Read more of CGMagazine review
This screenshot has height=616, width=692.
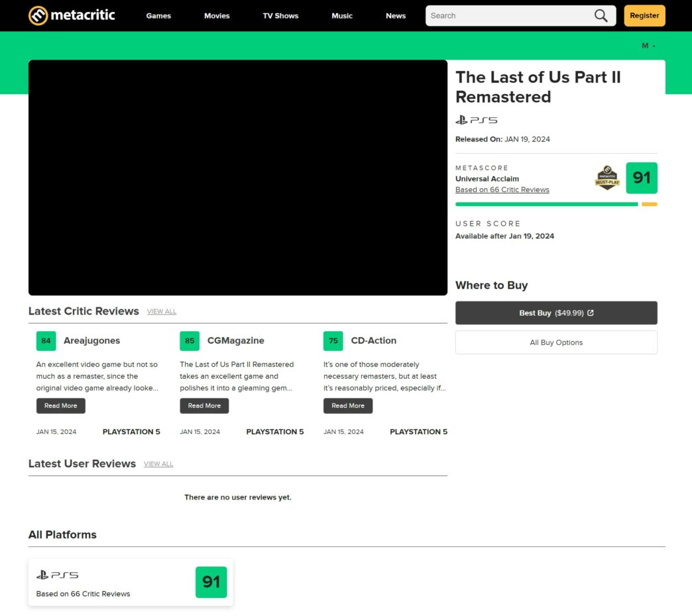click(x=204, y=405)
